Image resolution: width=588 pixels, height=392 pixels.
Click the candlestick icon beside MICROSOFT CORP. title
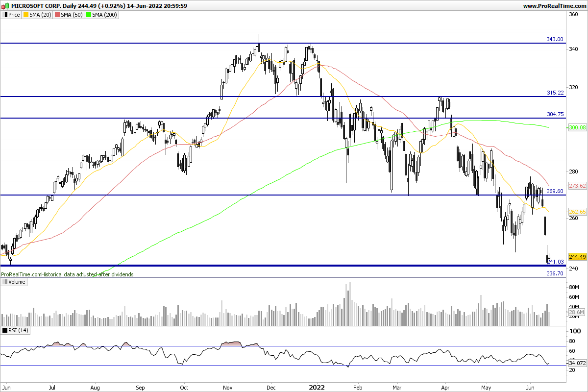pyautogui.click(x=5, y=6)
